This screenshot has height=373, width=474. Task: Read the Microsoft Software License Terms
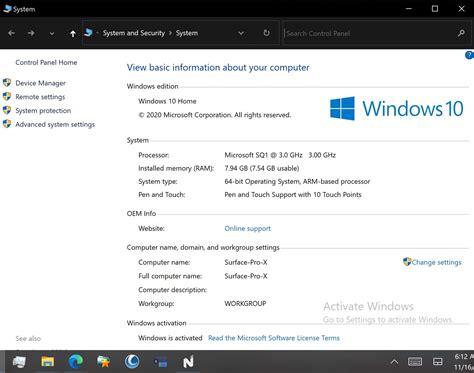coord(274,338)
